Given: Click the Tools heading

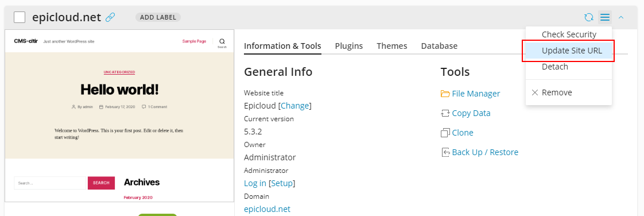Looking at the screenshot, I should click(x=455, y=72).
